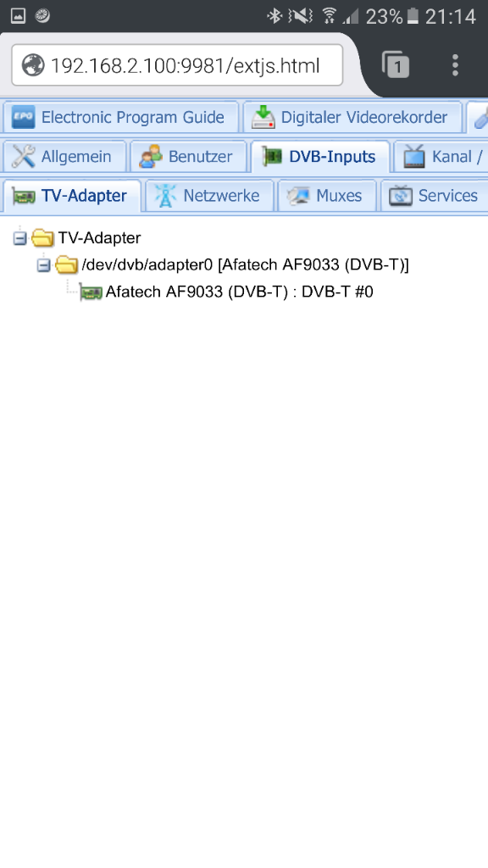
Task: Open the Muxes tab
Action: click(326, 196)
